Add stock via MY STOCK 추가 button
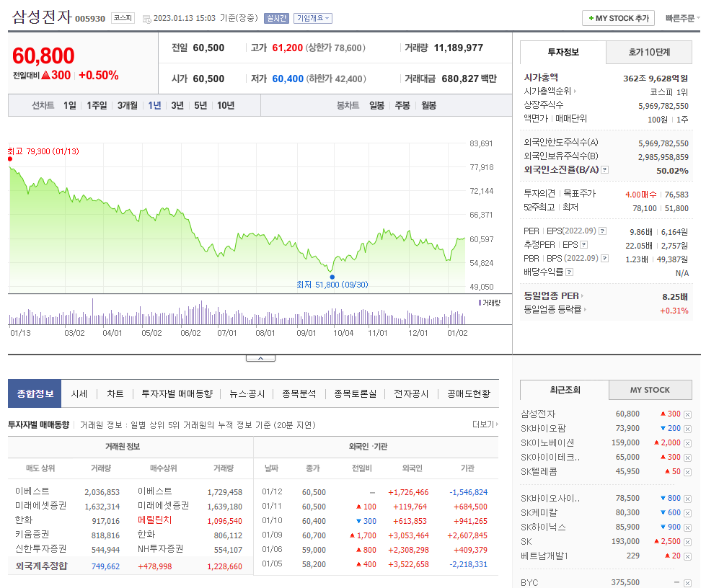 (x=618, y=18)
